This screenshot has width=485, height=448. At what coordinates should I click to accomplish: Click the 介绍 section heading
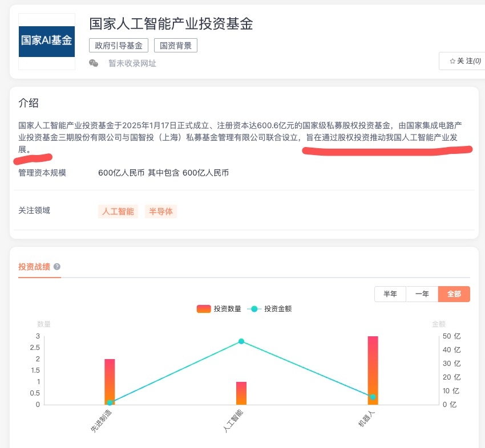point(29,103)
